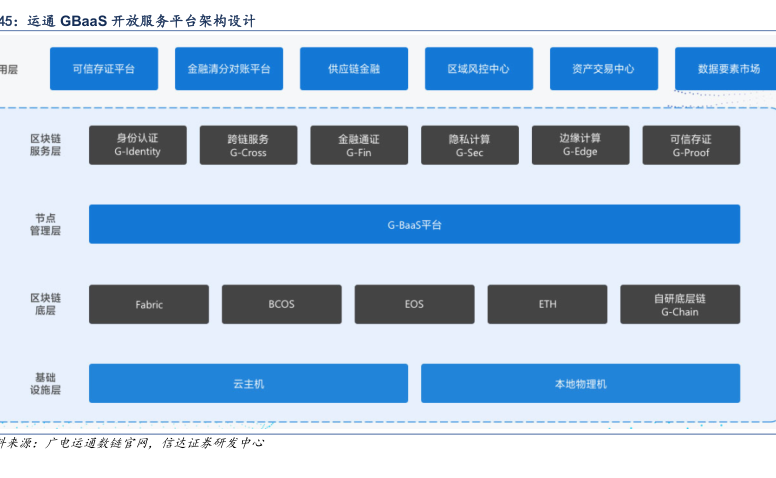Screen dimensions: 776x478
Task: Choose the EOS chain block
Action: 414,304
